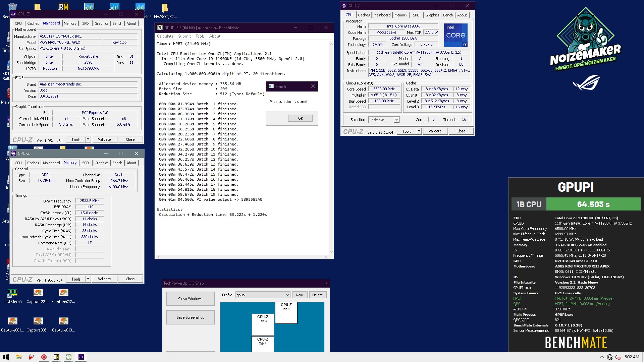Select CPU-Z Tab 4 preview thumbnail
This screenshot has height=362, width=644.
263,344
